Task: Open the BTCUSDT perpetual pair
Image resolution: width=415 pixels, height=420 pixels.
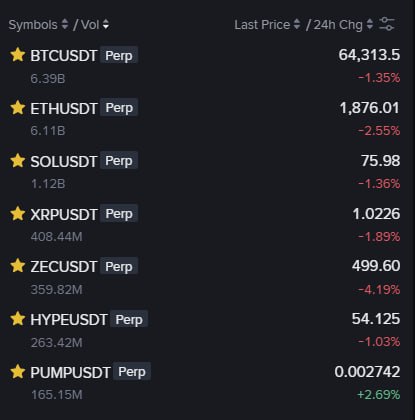Action: click(x=207, y=66)
